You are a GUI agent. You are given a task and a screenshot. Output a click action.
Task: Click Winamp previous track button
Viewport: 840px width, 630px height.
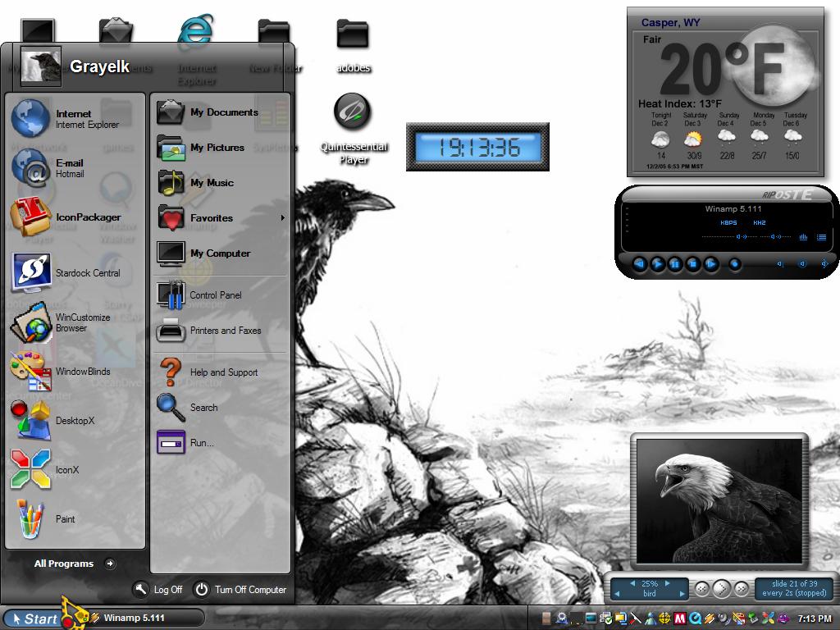click(x=640, y=263)
